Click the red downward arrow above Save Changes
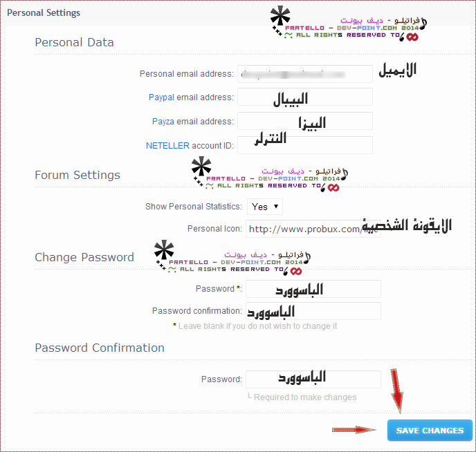476x452 pixels. tap(396, 389)
